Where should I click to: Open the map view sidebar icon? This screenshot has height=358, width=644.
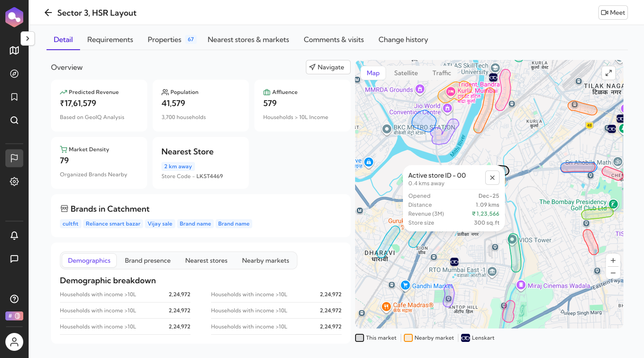[14, 51]
